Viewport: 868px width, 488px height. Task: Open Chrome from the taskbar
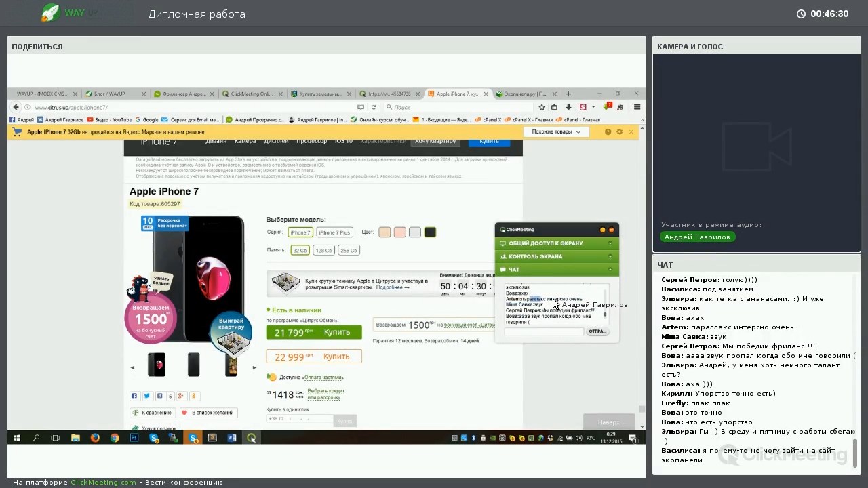click(115, 438)
